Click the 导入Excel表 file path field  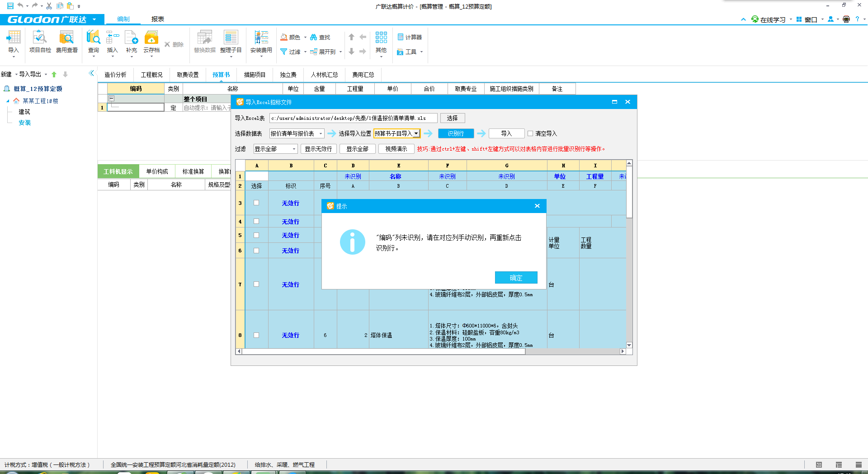click(353, 118)
